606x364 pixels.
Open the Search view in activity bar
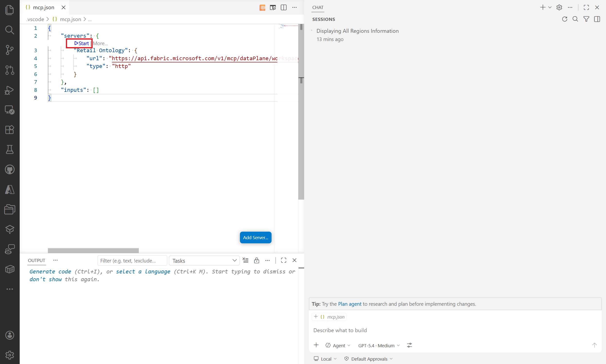9,30
